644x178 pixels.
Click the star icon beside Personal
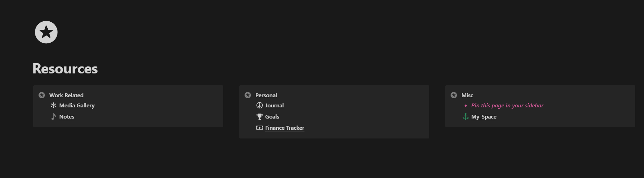point(248,95)
